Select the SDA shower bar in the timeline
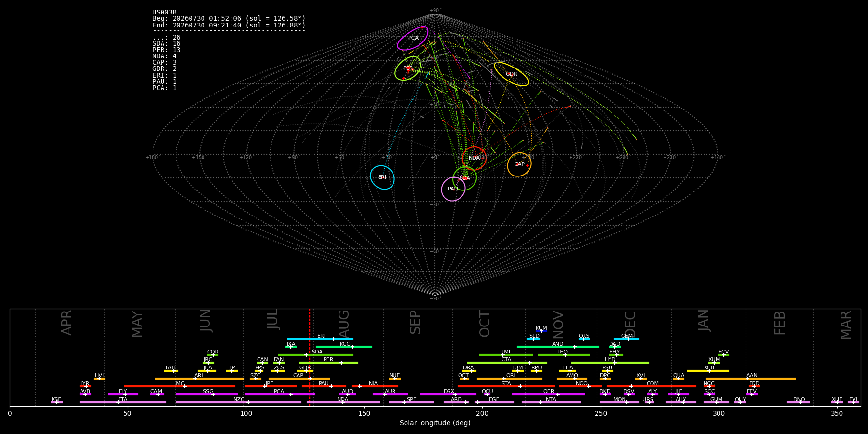Image resolution: width=868 pixels, height=434 pixels. point(316,355)
